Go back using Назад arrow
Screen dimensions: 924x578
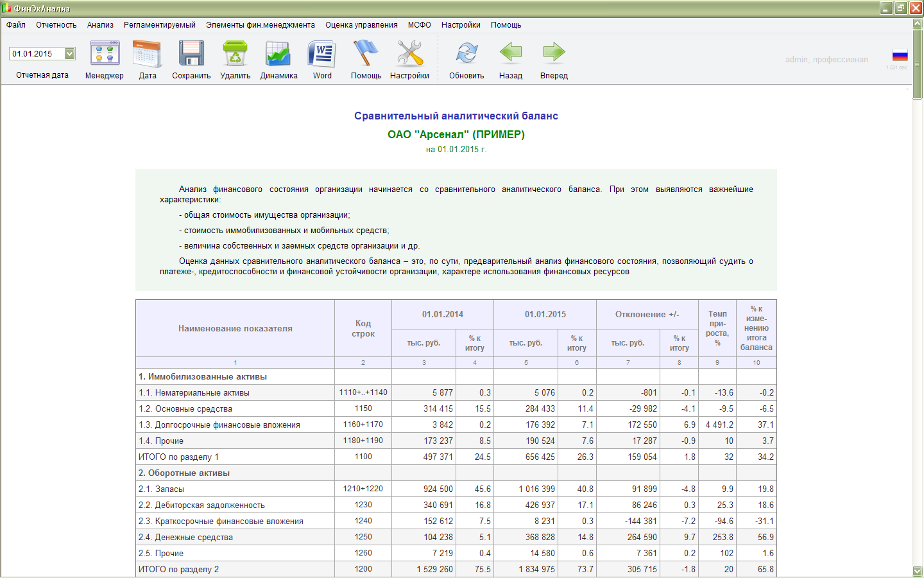(x=511, y=54)
